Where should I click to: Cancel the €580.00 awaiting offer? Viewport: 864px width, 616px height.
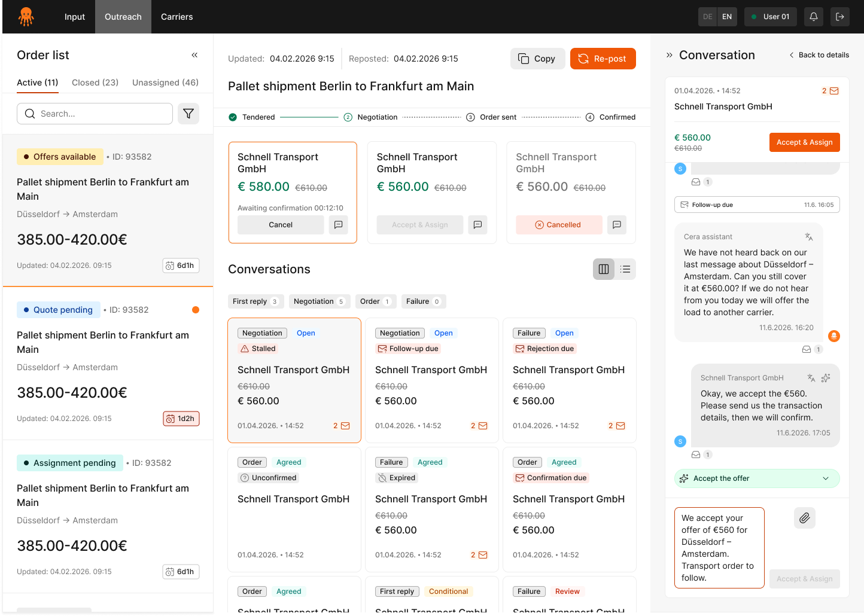coord(281,225)
